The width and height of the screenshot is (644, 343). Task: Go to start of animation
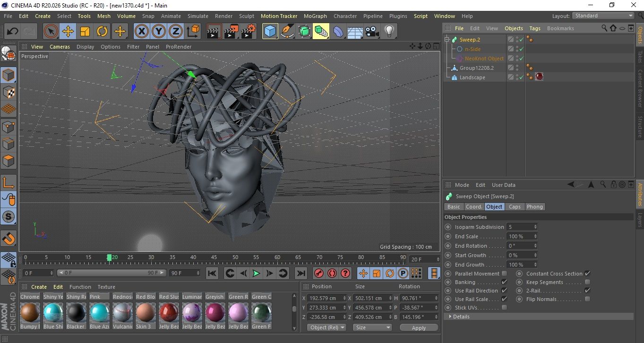pyautogui.click(x=212, y=273)
